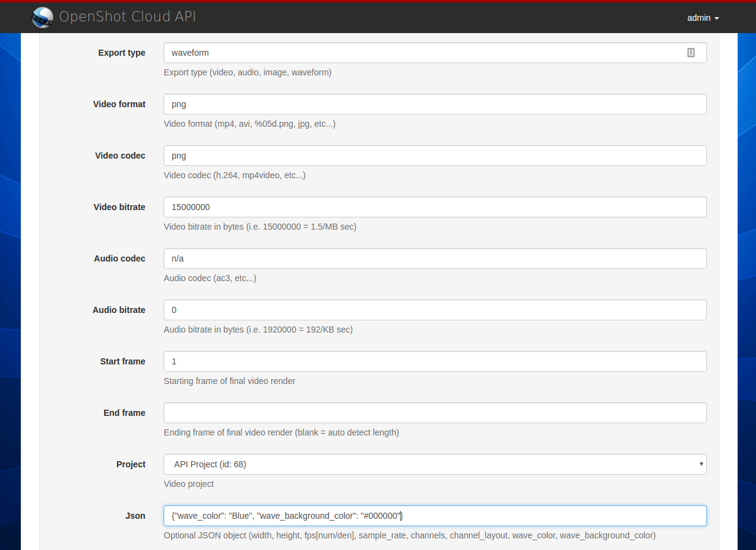Image resolution: width=756 pixels, height=550 pixels.
Task: Click into the Video format text field
Action: 434,104
